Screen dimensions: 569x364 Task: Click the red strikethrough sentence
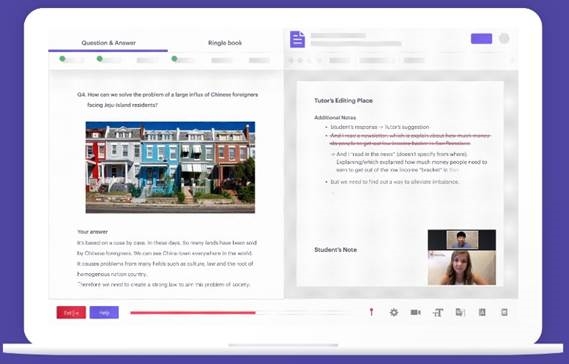point(410,139)
